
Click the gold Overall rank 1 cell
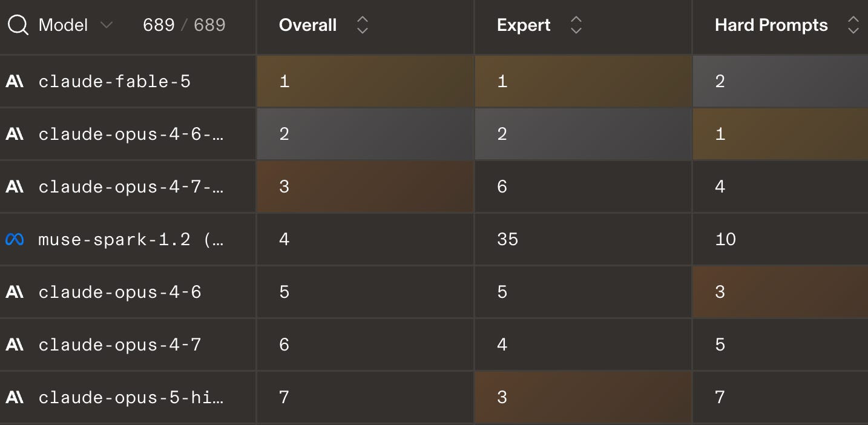365,82
